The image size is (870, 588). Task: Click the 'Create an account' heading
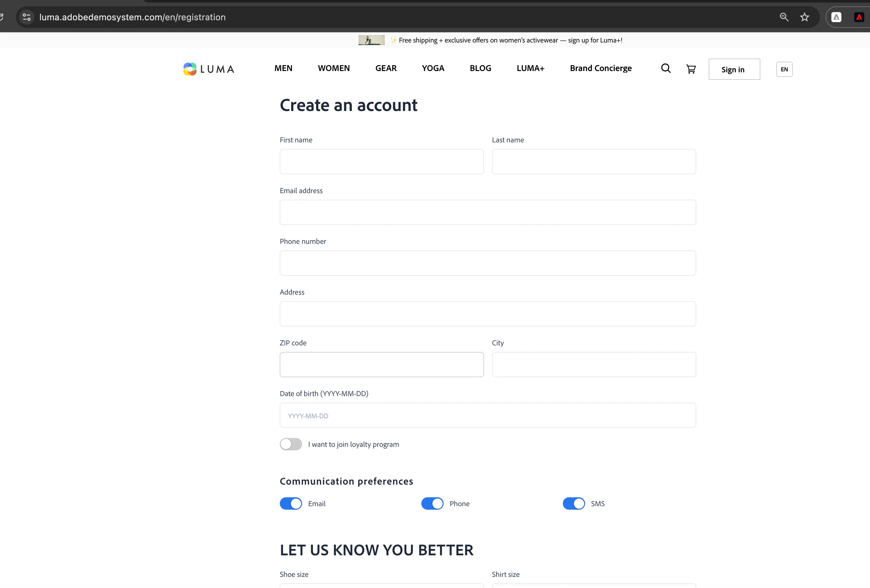coord(348,105)
